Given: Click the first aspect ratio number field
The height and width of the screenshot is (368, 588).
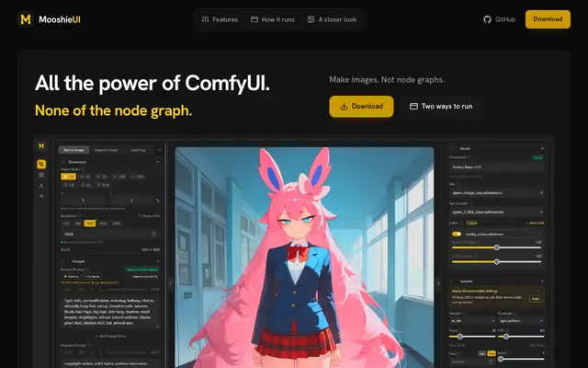Looking at the screenshot, I should (83, 201).
